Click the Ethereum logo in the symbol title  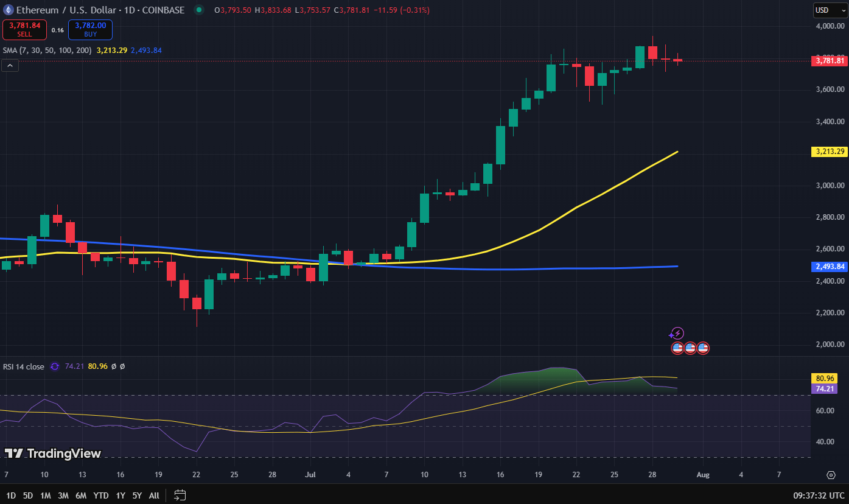click(x=8, y=10)
